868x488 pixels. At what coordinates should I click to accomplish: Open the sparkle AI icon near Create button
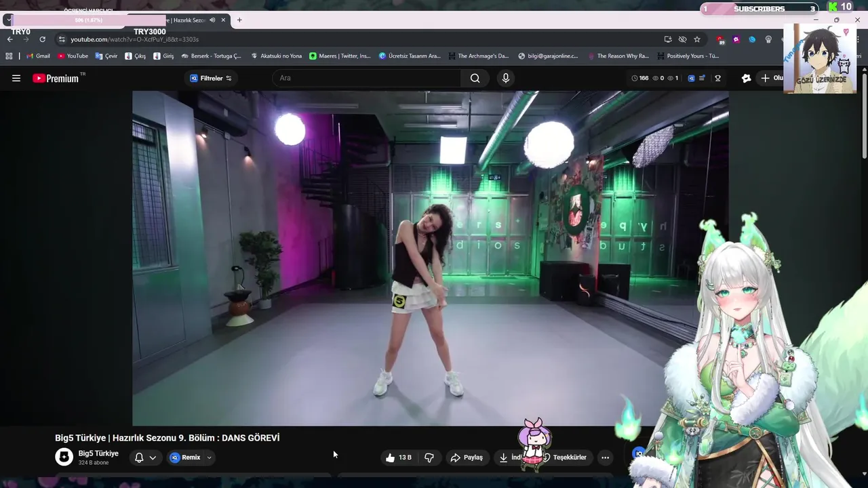(746, 78)
